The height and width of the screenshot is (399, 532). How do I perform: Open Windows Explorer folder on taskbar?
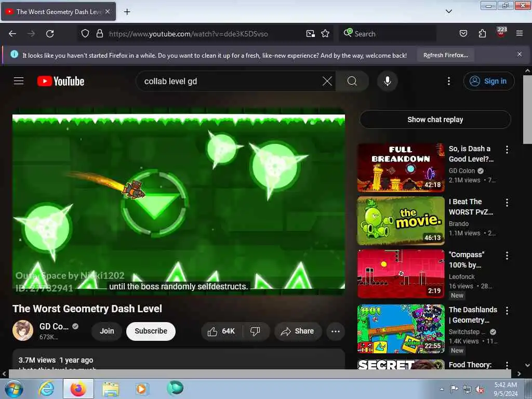click(x=111, y=389)
